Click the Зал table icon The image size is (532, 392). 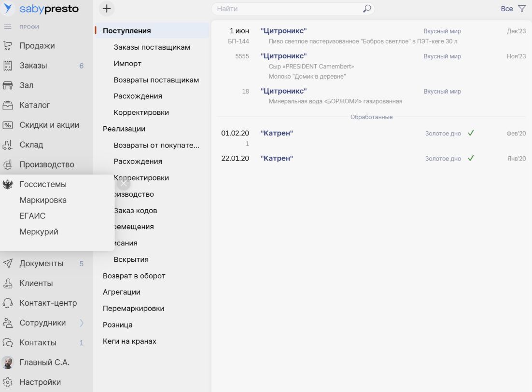coord(7,85)
